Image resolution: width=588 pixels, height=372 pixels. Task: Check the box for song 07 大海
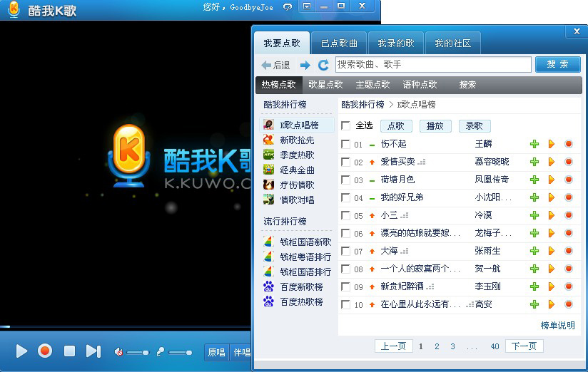[345, 251]
